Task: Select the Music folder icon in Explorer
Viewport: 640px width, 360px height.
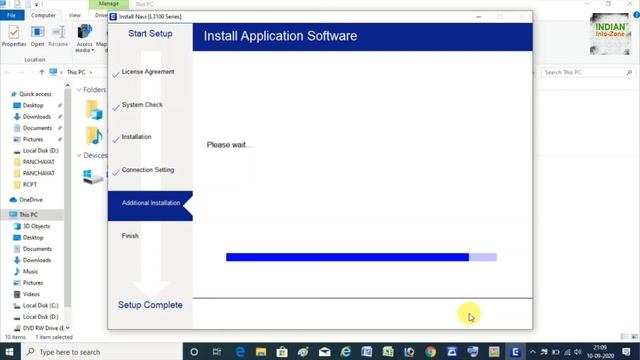Action: click(94, 136)
